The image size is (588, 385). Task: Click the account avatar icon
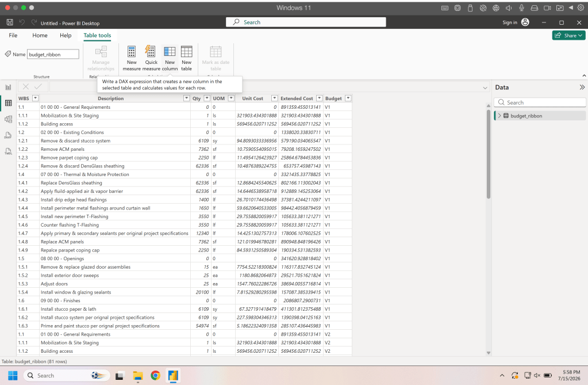tap(525, 22)
